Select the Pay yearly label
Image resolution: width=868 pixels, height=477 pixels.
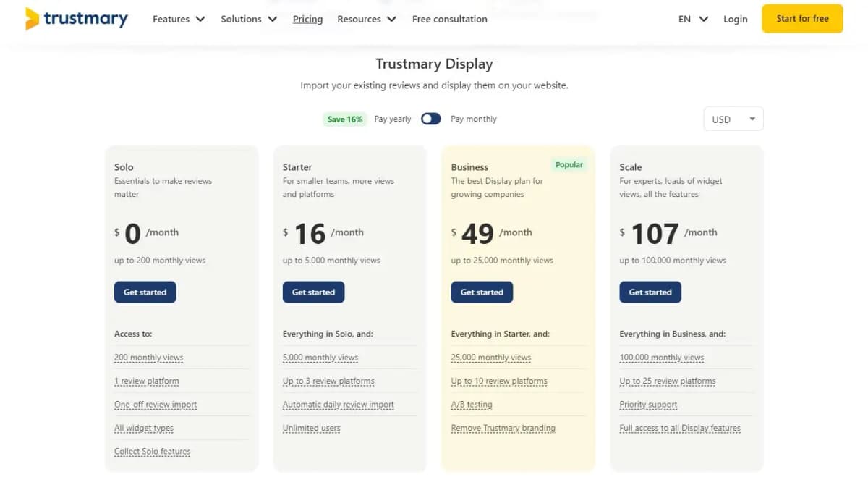click(x=393, y=119)
